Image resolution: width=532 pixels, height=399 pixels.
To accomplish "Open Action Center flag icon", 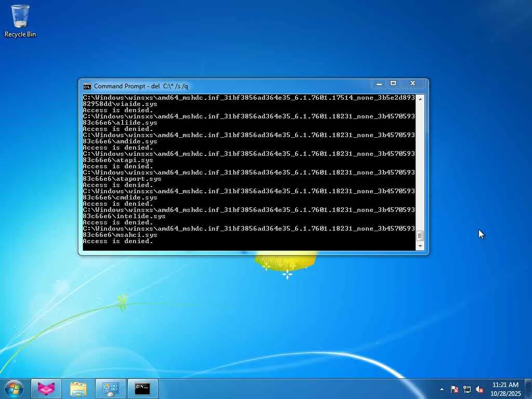I will tap(455, 390).
